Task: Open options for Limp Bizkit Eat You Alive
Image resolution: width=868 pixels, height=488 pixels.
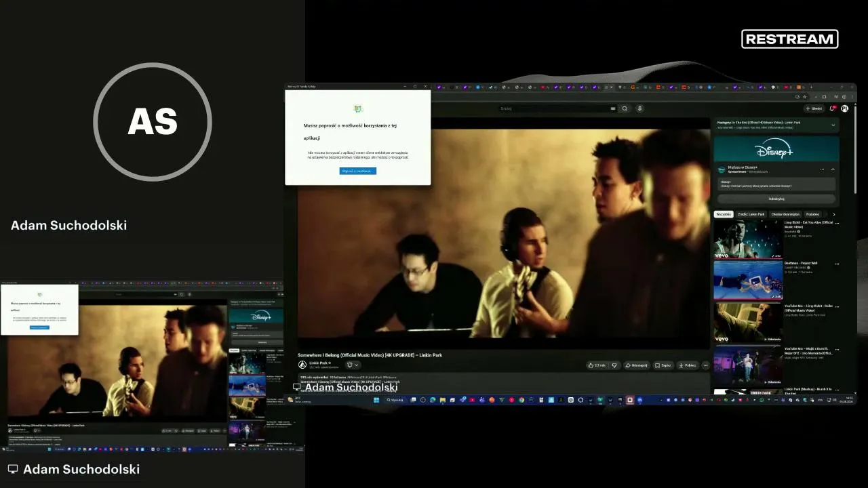Action: (837, 223)
